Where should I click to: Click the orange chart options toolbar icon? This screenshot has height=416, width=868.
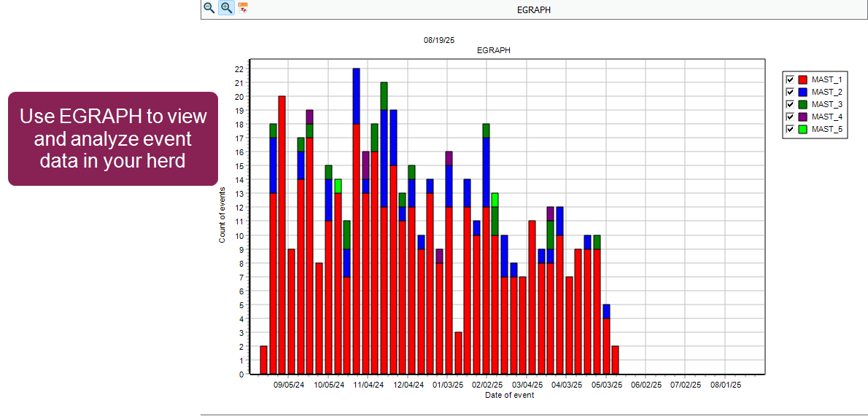click(x=244, y=8)
